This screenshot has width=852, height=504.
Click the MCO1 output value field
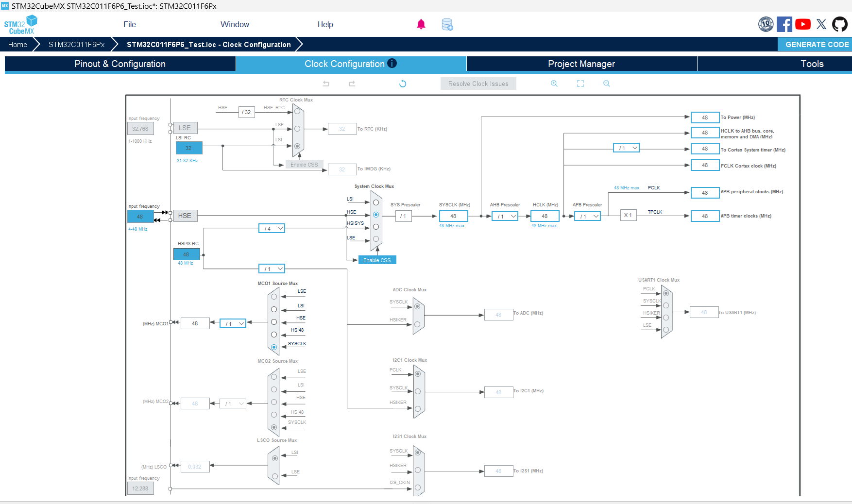coord(195,323)
